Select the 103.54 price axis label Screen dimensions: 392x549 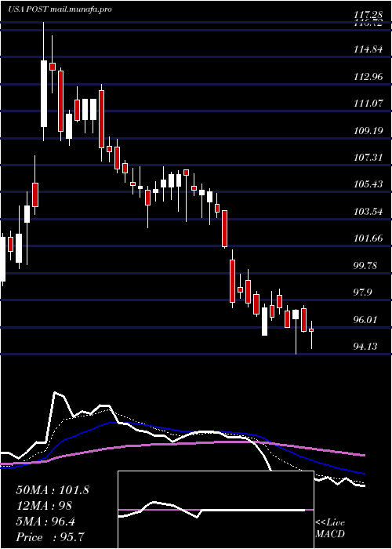(x=368, y=212)
